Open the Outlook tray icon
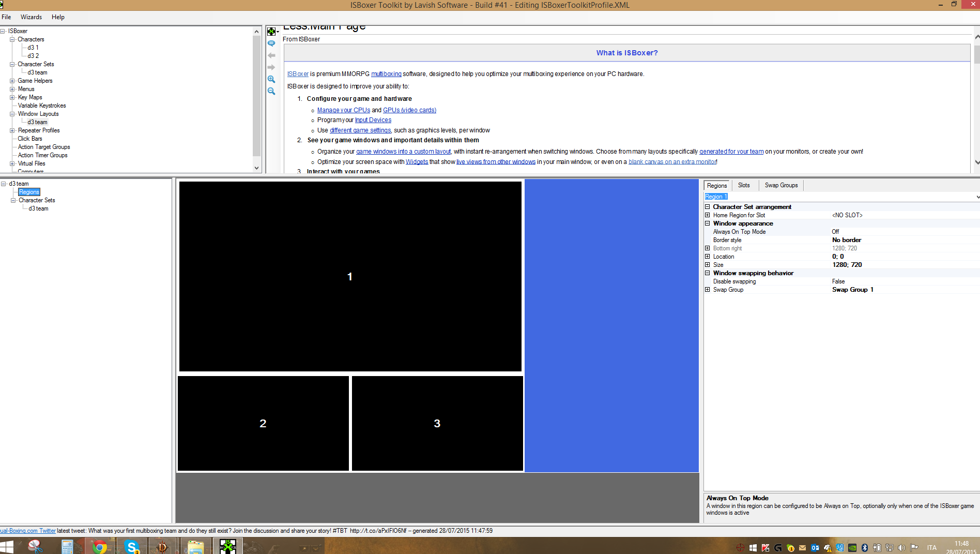This screenshot has width=980, height=554. [815, 548]
